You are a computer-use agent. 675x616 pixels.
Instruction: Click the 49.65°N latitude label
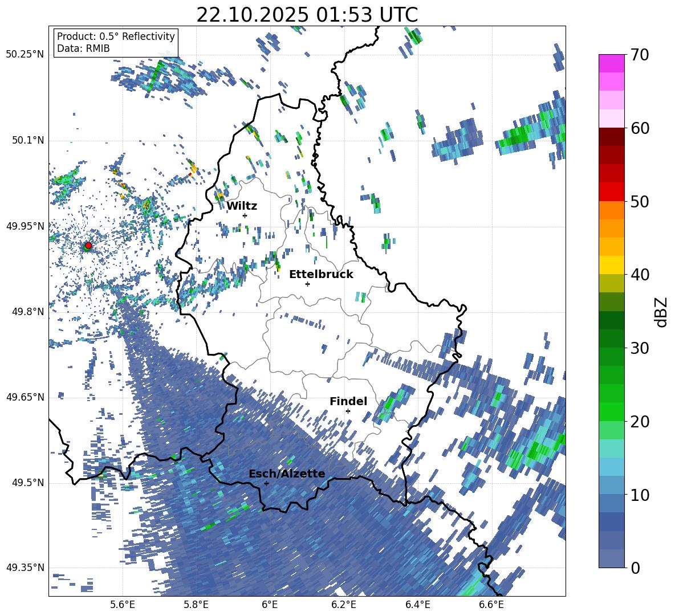pos(25,397)
